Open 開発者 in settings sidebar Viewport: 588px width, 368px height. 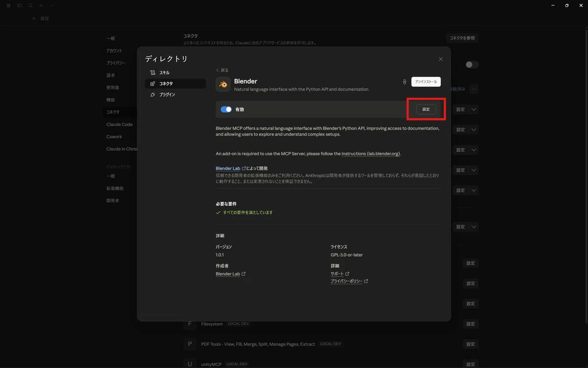click(113, 200)
